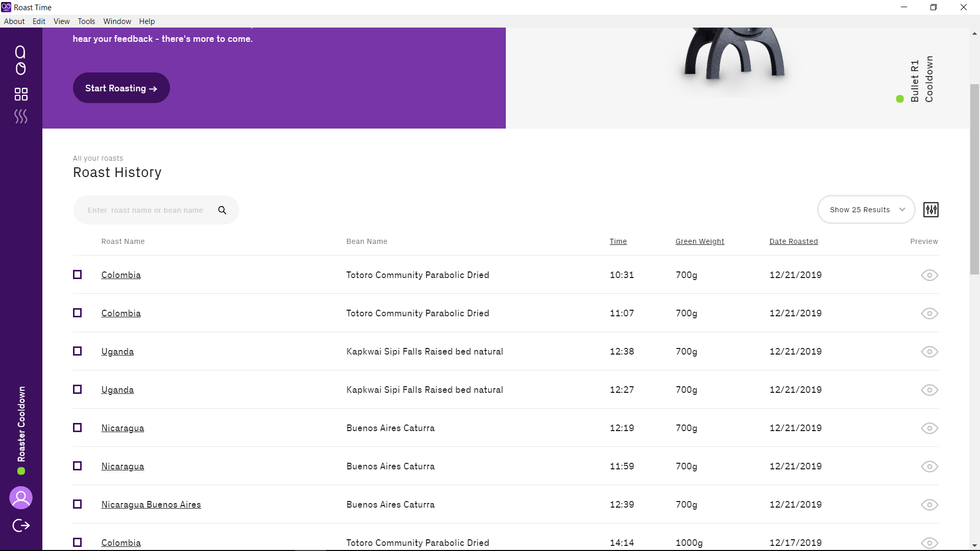
Task: Click Totoro Community Parabolic Dried in 10:31 row
Action: click(418, 275)
